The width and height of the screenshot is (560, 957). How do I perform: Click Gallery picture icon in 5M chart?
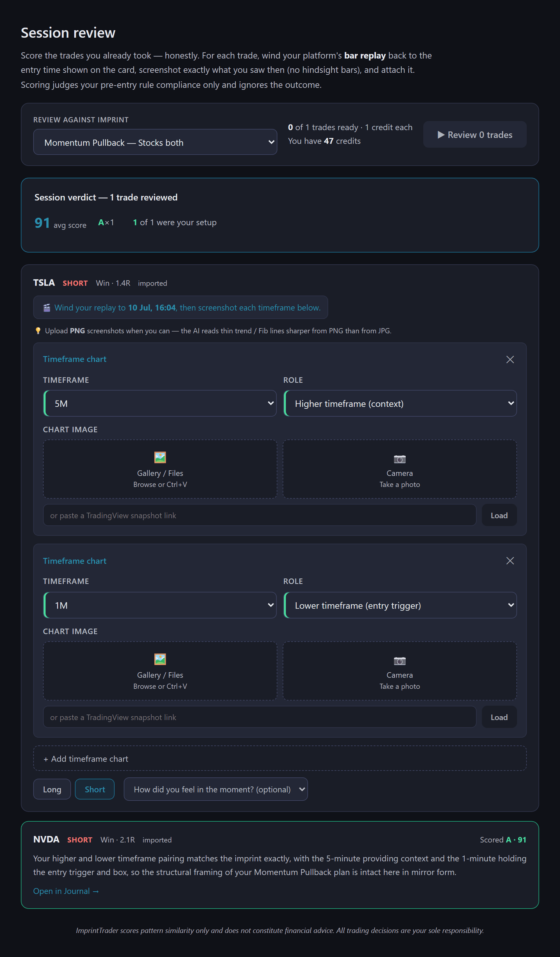160,457
